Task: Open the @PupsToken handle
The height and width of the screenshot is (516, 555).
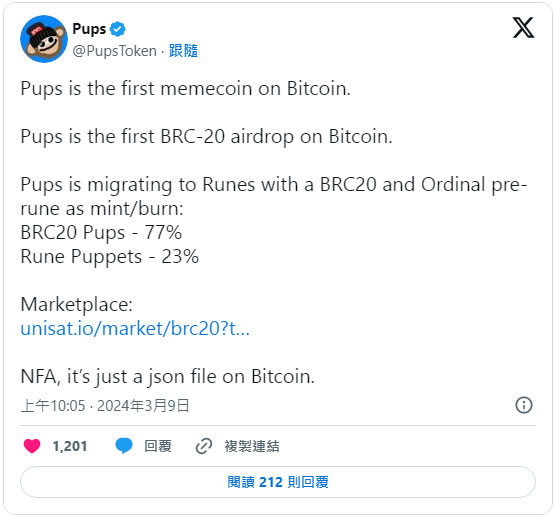Action: [114, 51]
